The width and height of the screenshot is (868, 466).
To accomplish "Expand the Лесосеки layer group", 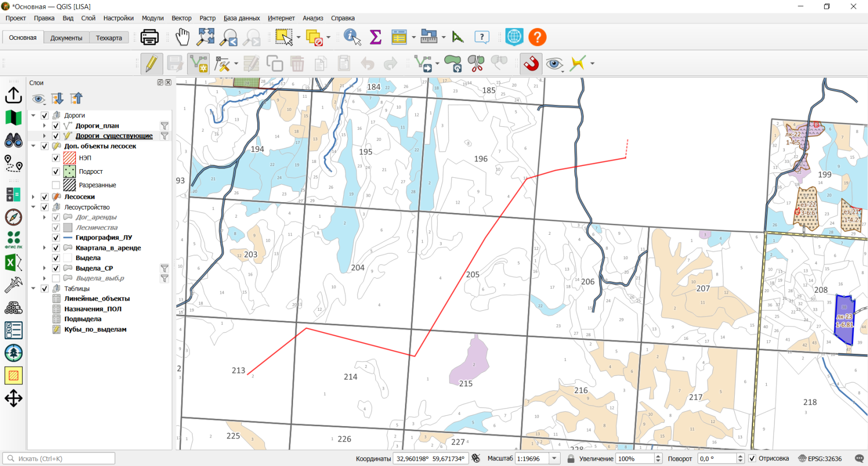I will click(x=34, y=197).
